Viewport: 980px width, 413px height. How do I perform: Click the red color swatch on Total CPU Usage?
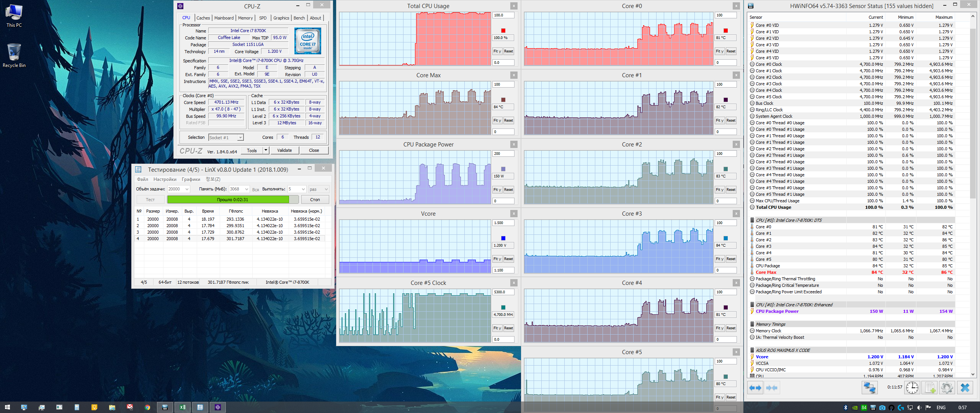pos(503,31)
